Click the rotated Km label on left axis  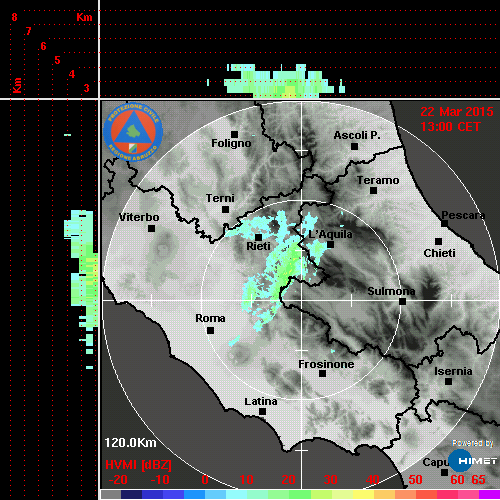17,85
